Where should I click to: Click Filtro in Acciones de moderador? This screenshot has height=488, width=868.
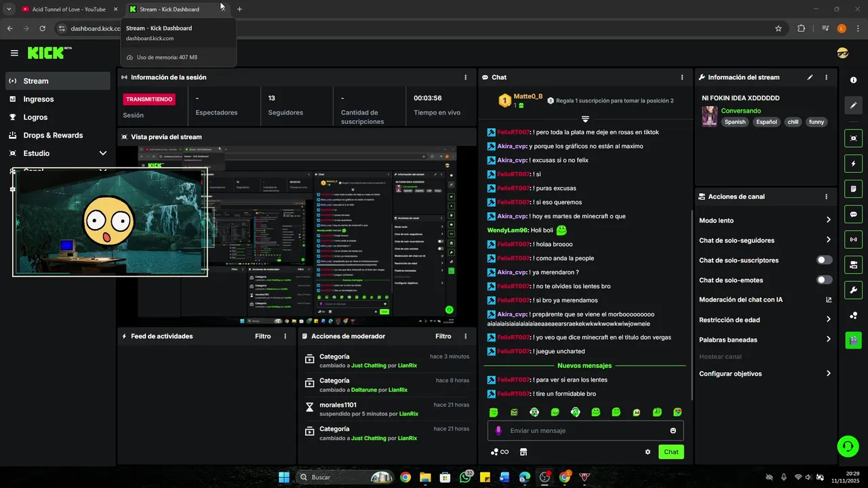(x=443, y=336)
